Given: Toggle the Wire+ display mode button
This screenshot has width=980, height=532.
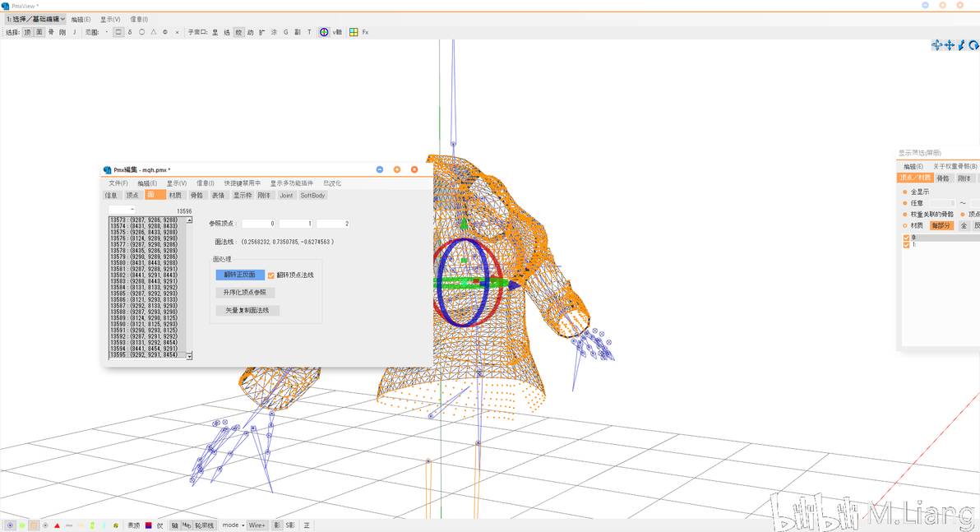Looking at the screenshot, I should (x=257, y=525).
